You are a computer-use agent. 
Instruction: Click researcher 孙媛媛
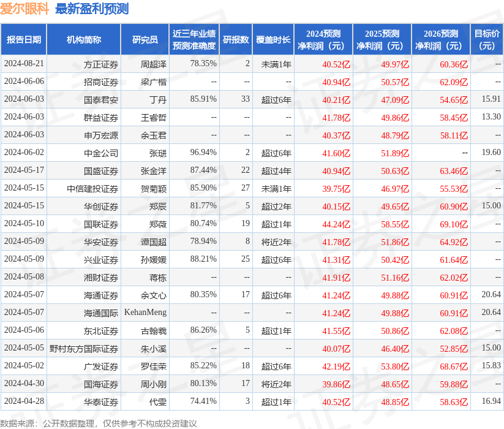tap(154, 260)
